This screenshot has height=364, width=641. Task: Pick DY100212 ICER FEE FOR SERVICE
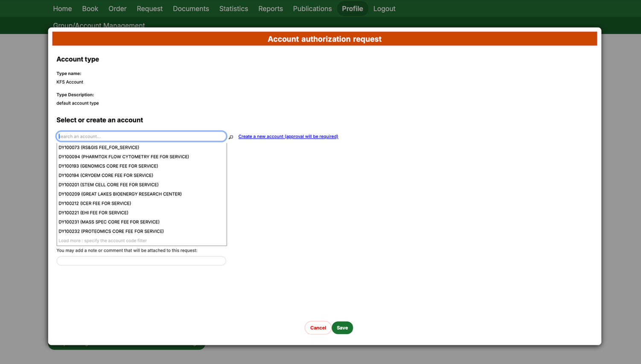[142, 204]
